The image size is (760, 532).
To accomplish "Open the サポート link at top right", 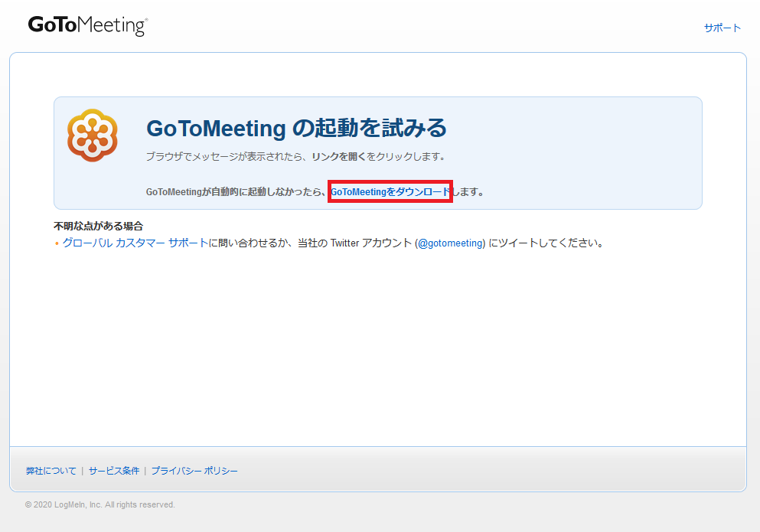I will click(x=722, y=28).
